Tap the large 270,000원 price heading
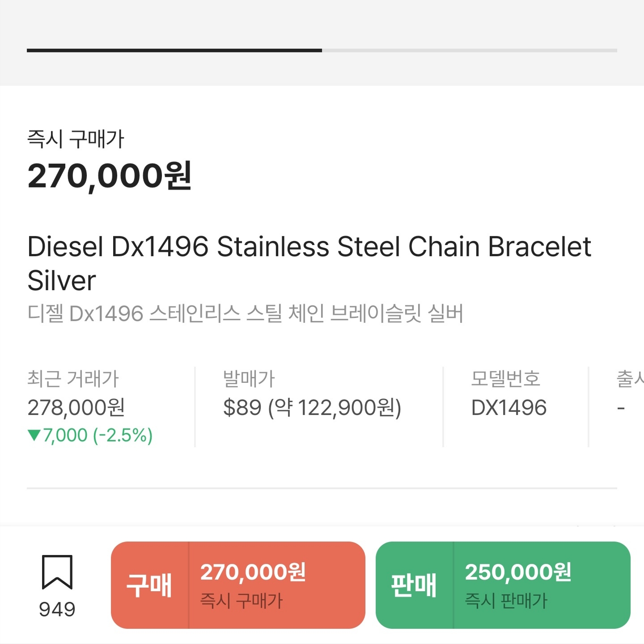Image resolution: width=644 pixels, height=644 pixels. (x=110, y=176)
